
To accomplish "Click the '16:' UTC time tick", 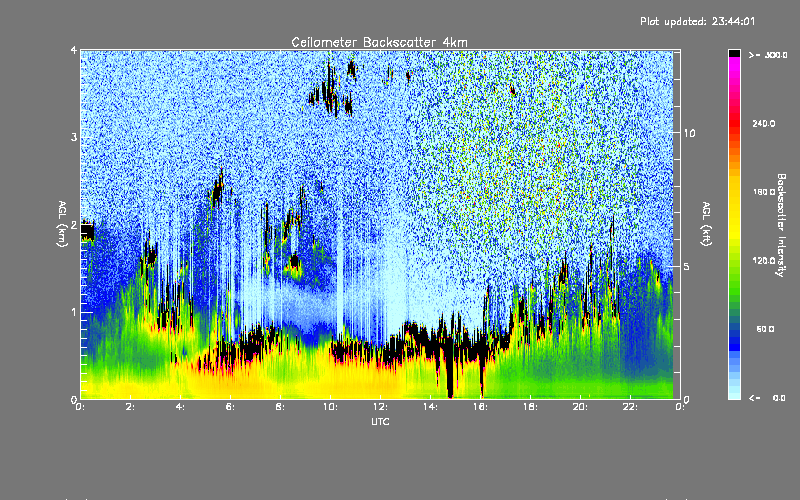I will tap(480, 407).
